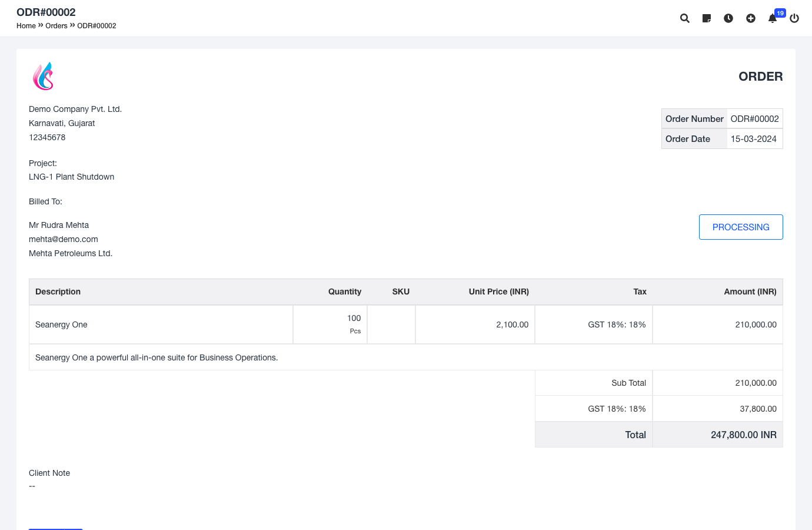Click the Quantity column header
This screenshot has height=530, width=812.
point(344,291)
